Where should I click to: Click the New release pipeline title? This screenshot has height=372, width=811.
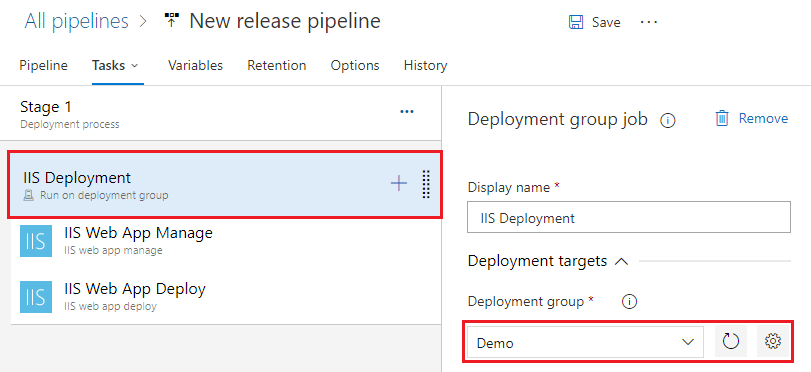pyautogui.click(x=285, y=21)
